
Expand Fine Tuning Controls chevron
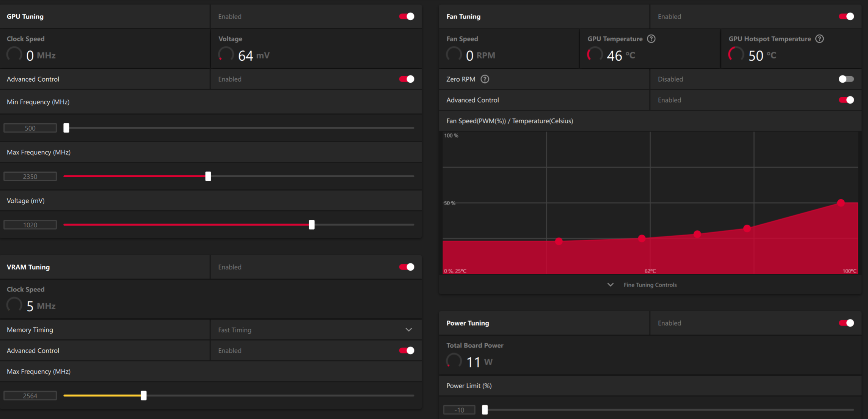tap(610, 285)
